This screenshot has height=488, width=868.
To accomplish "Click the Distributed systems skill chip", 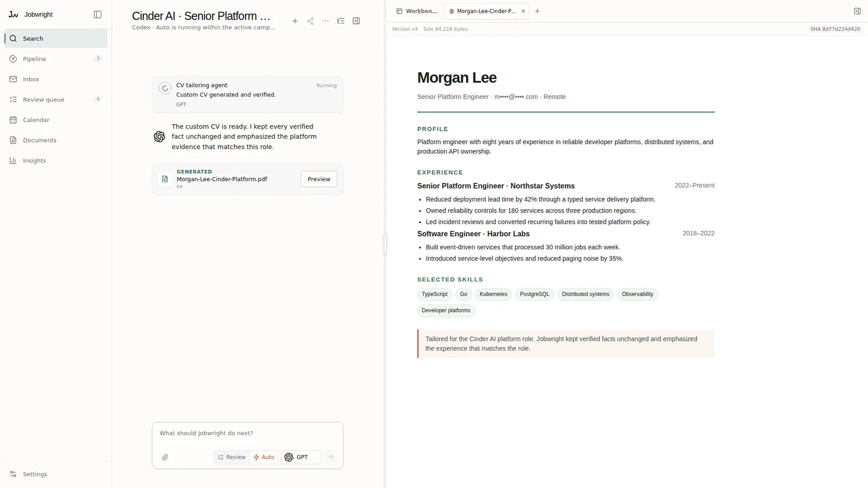I will [585, 294].
